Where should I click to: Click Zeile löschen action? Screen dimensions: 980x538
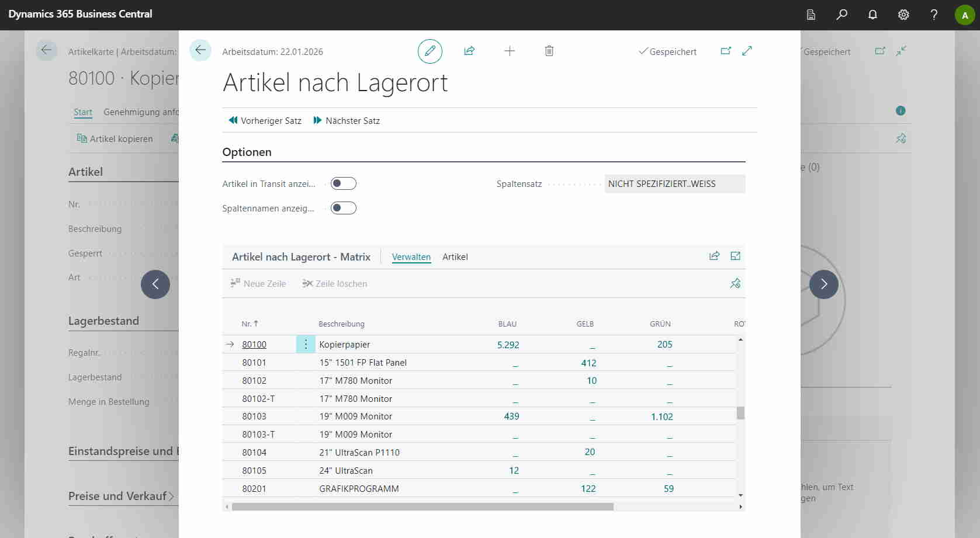coord(335,284)
